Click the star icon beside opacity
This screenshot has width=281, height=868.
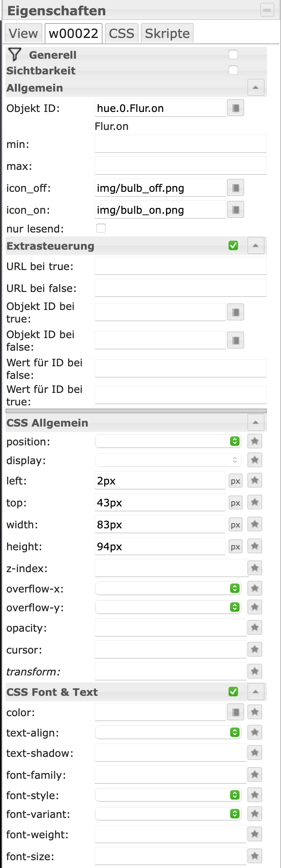coord(255,628)
